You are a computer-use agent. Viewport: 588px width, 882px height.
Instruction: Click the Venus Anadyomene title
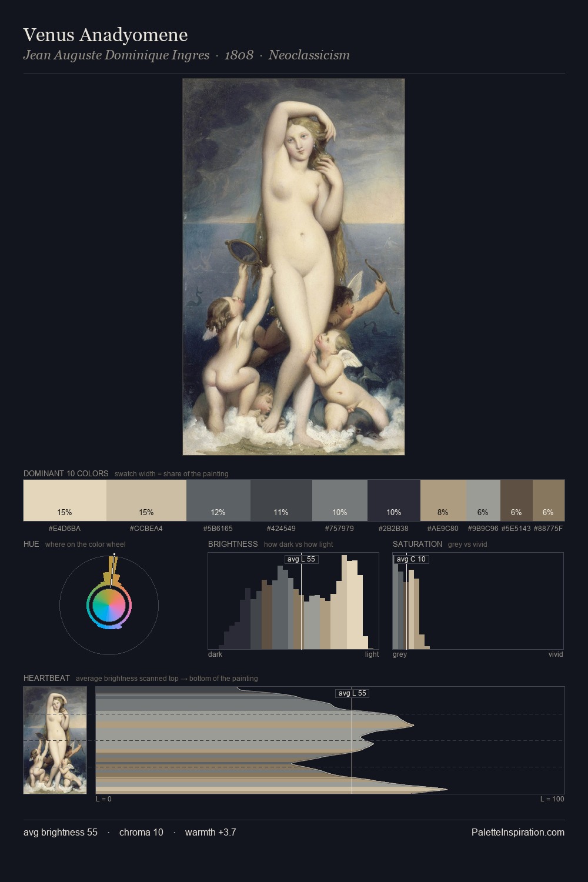point(105,35)
